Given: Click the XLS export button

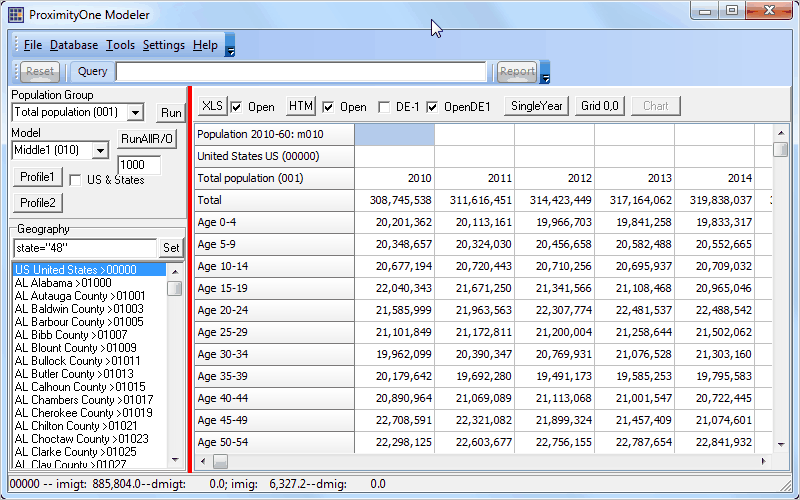Looking at the screenshot, I should (212, 106).
